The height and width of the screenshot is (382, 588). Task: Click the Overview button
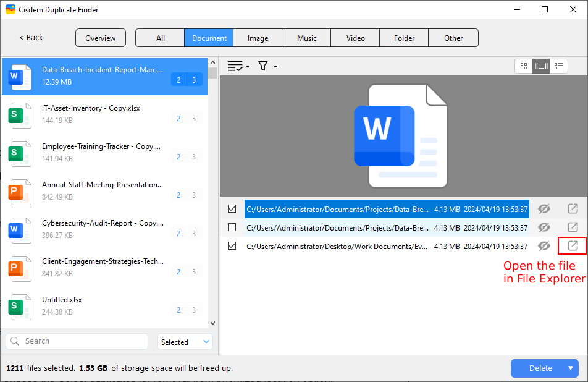click(x=100, y=38)
